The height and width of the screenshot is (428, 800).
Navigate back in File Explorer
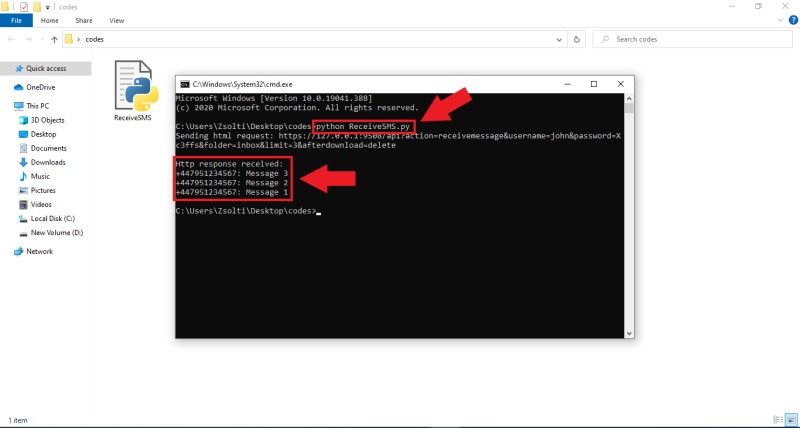pos(11,39)
